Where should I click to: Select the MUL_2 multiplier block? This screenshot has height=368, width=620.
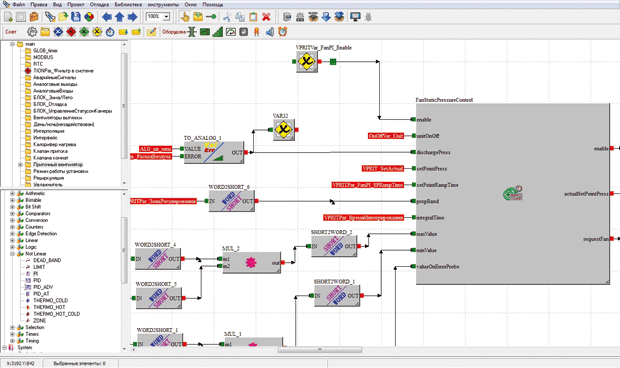coord(251,262)
